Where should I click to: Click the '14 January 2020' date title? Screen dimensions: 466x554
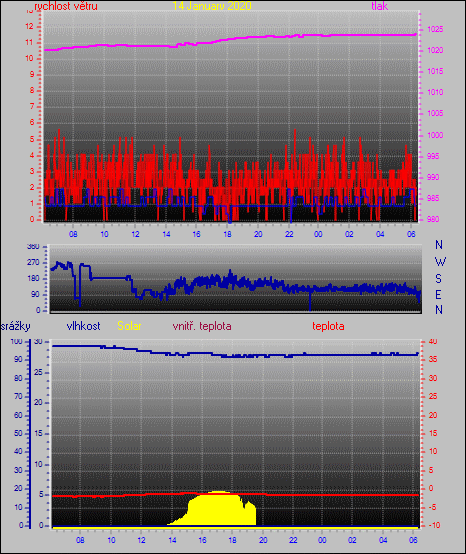212,6
